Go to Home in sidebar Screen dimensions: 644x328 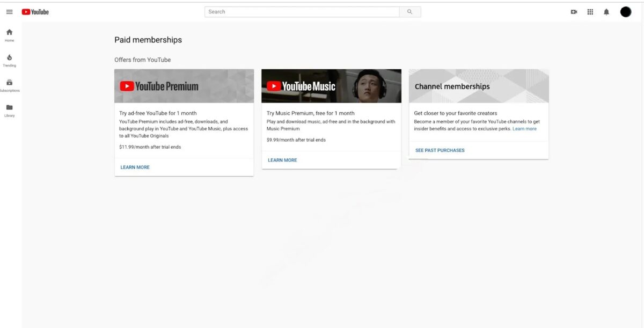coord(10,35)
